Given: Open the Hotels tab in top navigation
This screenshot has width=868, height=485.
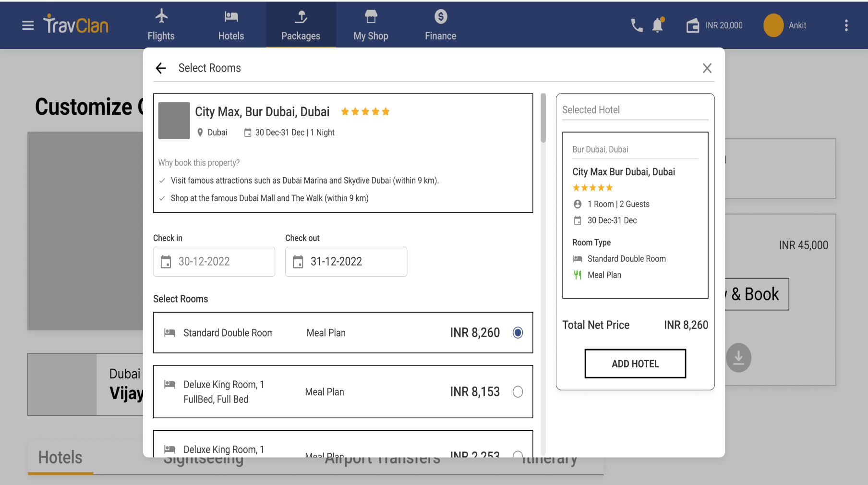Looking at the screenshot, I should click(231, 25).
